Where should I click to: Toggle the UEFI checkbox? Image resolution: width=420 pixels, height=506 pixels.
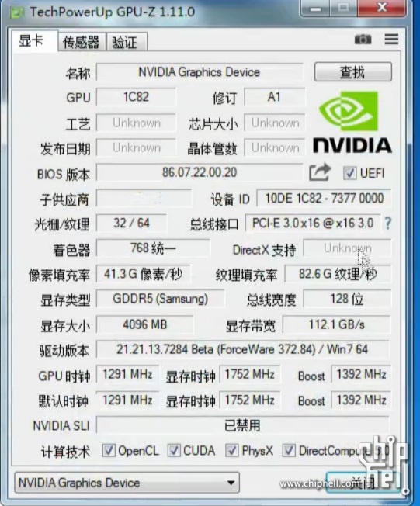(x=349, y=173)
